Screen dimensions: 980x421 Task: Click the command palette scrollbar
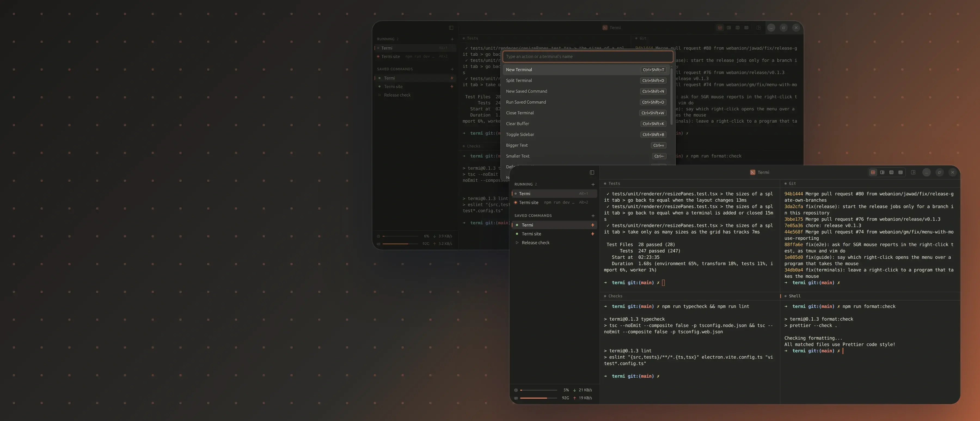pos(672,97)
